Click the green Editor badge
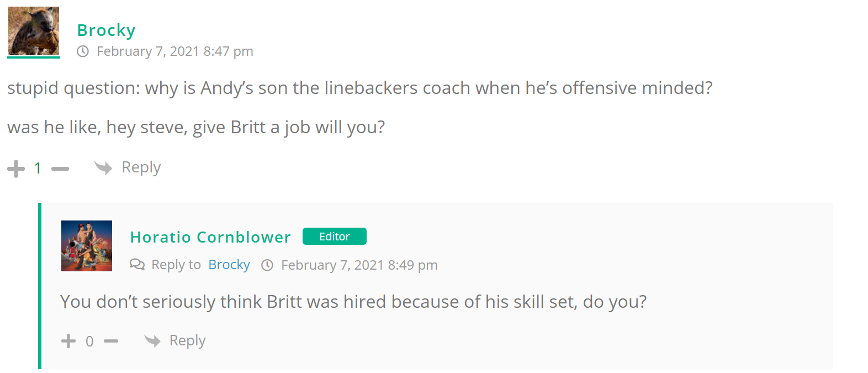Screen dimensions: 868x373 point(334,237)
